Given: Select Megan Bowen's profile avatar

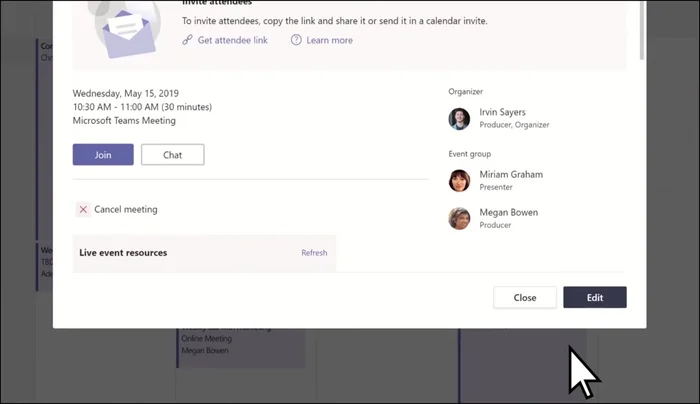Looking at the screenshot, I should (459, 218).
